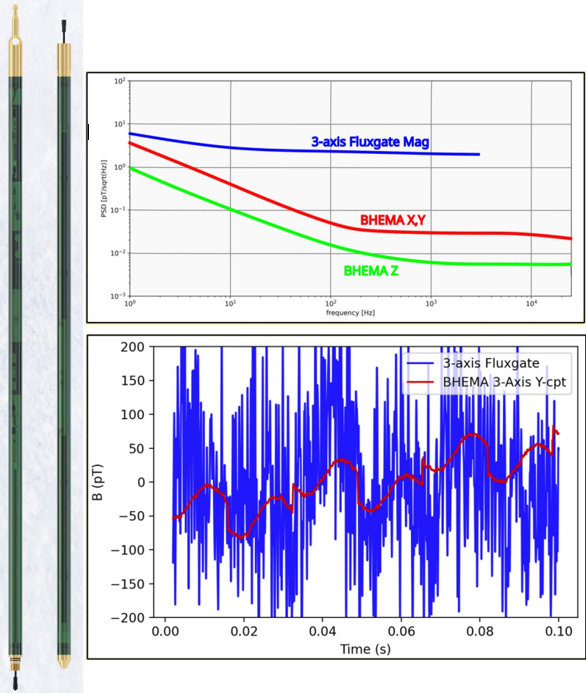The width and height of the screenshot is (586, 695).
Task: Click the red legend line sample
Action: tap(420, 382)
